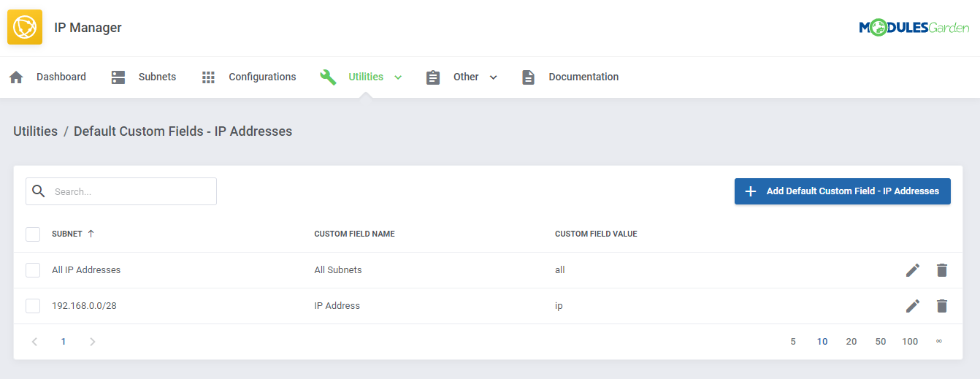Image resolution: width=980 pixels, height=379 pixels.
Task: Click the IP Manager yellow logo icon
Action: 25,28
